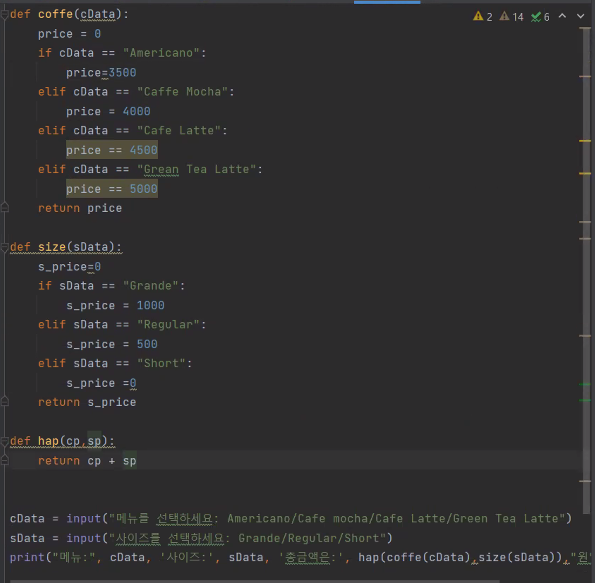Click the string "Cafe Latte"
This screenshot has width=595, height=583.
179,131
